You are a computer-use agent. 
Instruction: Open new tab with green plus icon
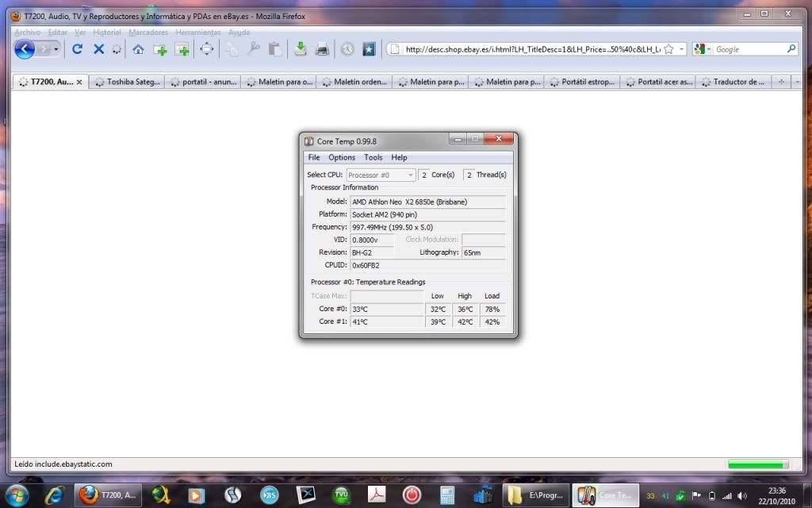coord(160,50)
